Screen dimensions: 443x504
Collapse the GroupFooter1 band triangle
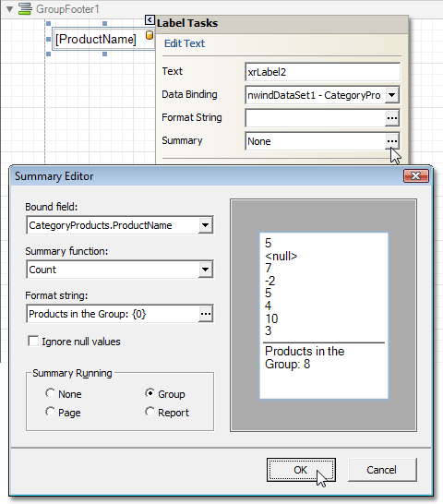pyautogui.click(x=9, y=9)
